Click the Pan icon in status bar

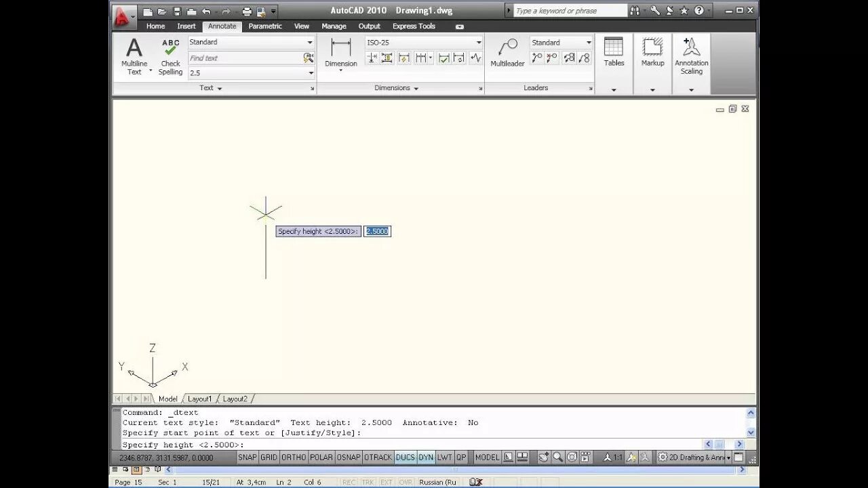point(543,457)
